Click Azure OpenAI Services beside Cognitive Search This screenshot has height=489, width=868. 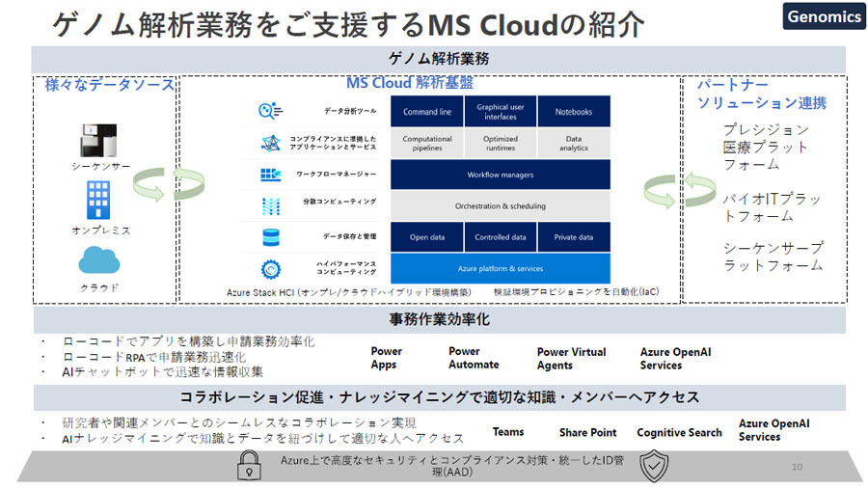[x=773, y=430]
